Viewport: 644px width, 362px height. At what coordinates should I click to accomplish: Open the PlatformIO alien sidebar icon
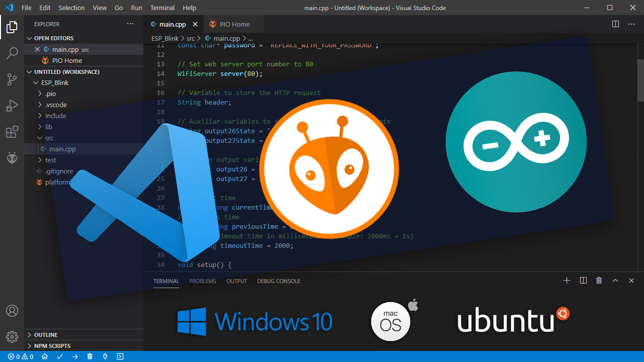[12, 158]
